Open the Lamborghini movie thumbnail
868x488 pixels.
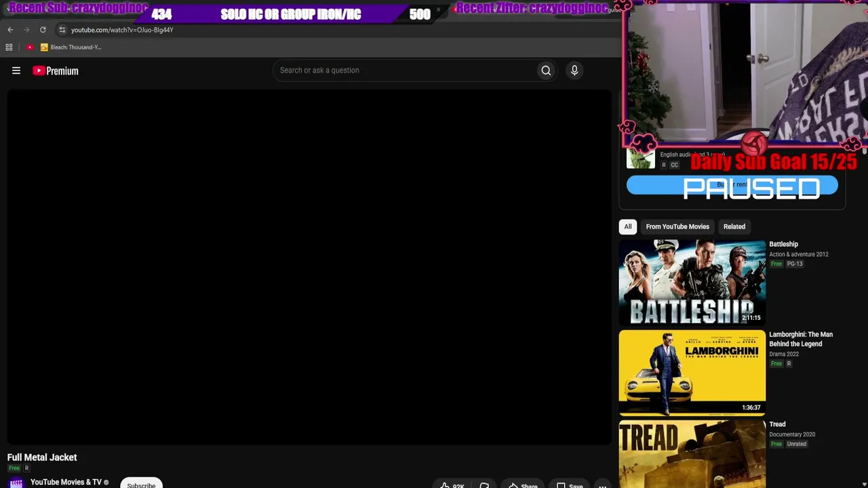pyautogui.click(x=692, y=372)
